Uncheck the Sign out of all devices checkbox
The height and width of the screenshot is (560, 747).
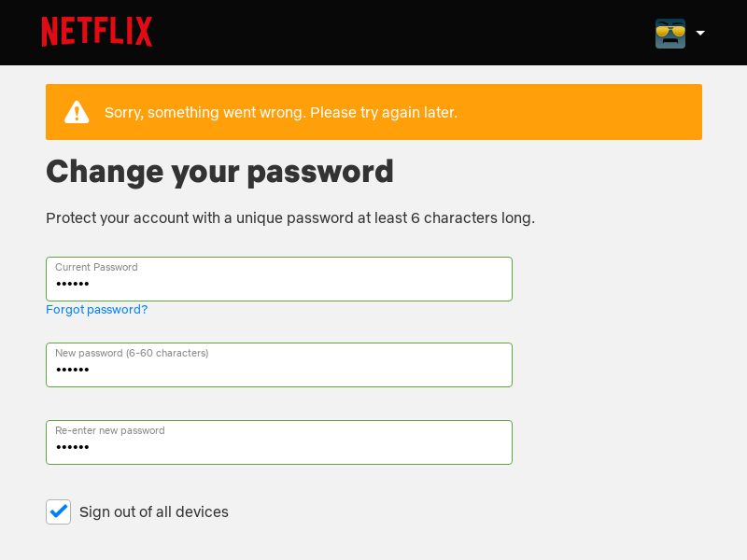[x=59, y=511]
